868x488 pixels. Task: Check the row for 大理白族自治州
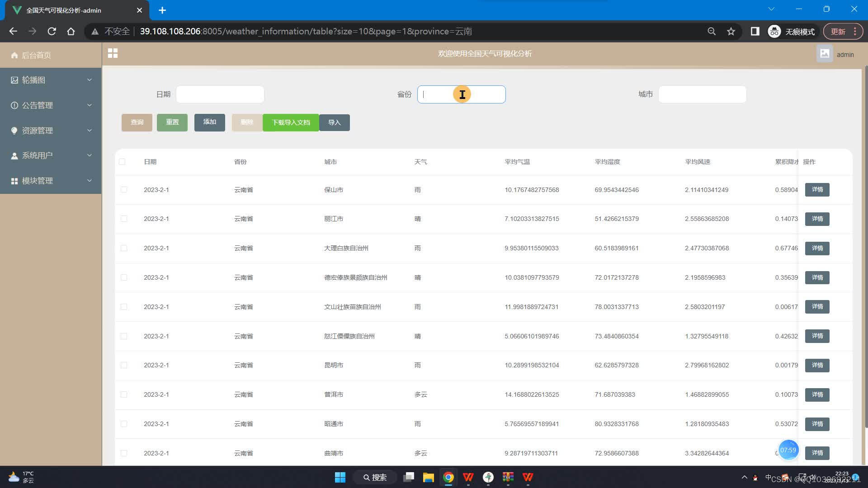pyautogui.click(x=124, y=248)
